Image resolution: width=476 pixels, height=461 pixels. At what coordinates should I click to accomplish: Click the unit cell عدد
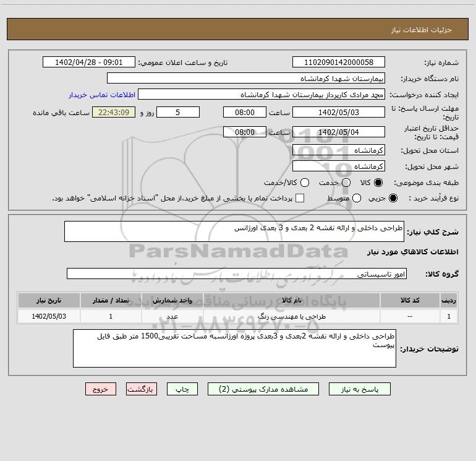pos(172,316)
